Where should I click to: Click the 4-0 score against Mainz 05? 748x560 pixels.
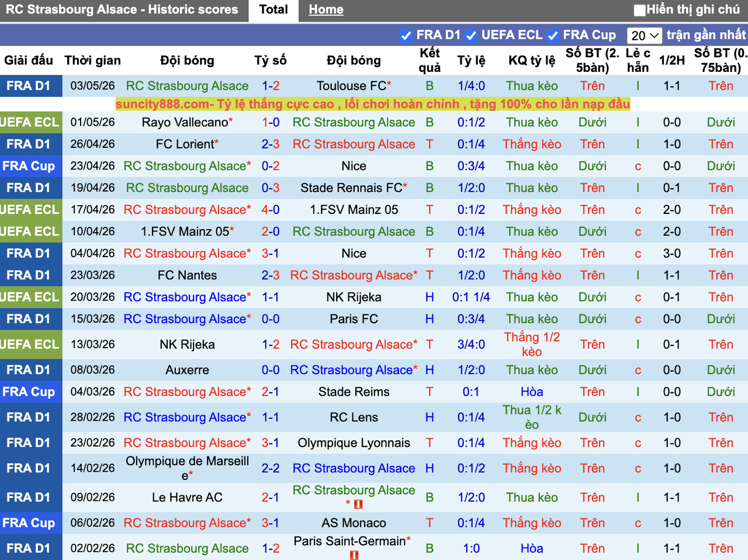[271, 209]
